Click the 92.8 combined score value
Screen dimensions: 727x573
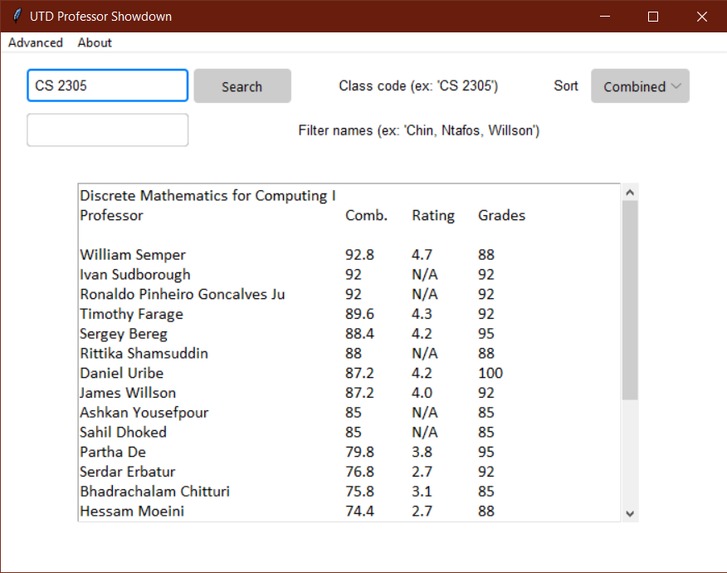pos(359,255)
